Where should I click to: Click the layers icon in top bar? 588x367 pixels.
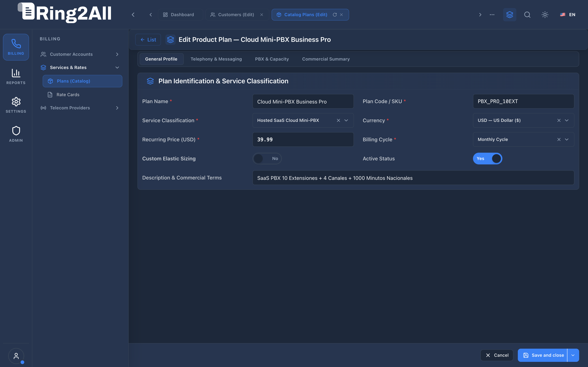click(x=510, y=15)
